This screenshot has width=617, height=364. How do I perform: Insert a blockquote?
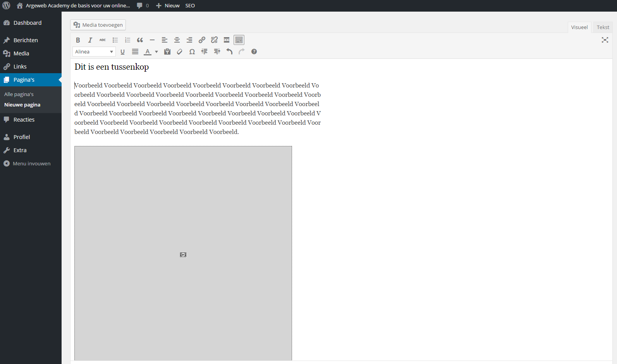[140, 40]
